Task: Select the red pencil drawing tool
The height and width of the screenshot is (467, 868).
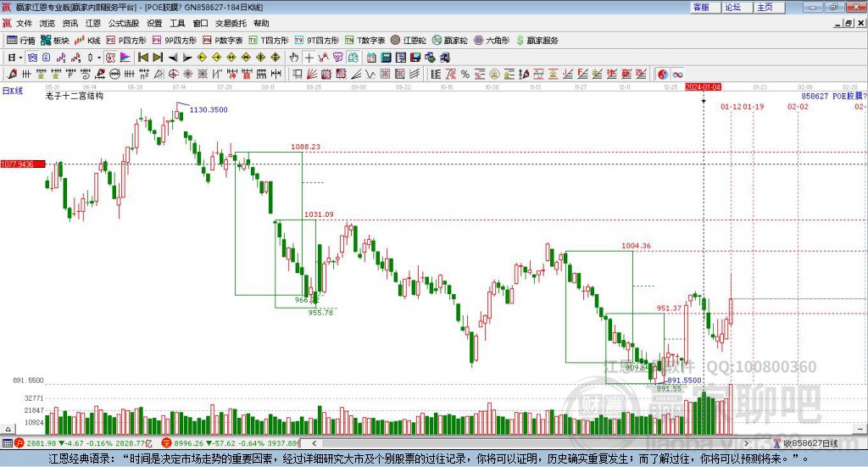Action: coord(12,74)
